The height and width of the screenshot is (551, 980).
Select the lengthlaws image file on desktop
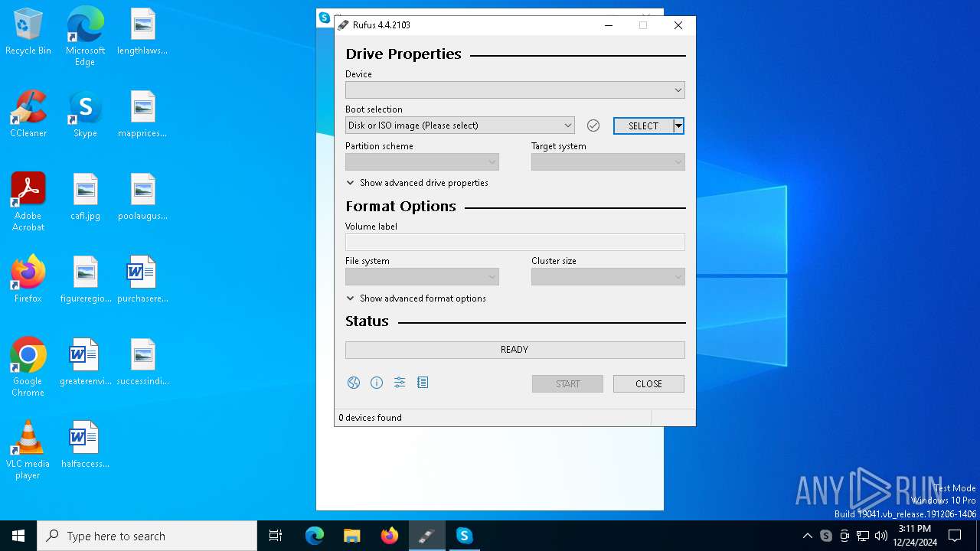coord(142,32)
